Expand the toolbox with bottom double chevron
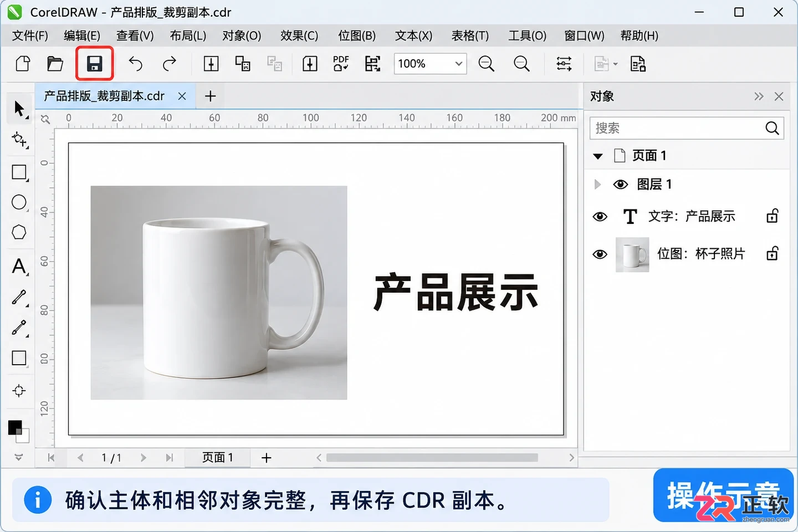This screenshot has height=532, width=798. (19, 457)
